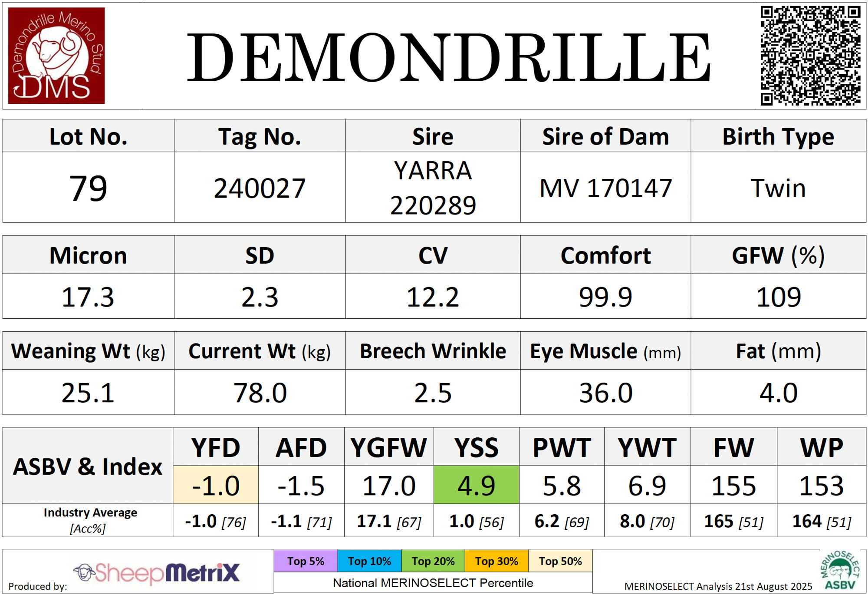The height and width of the screenshot is (595, 868).
Task: Click the Birth Type value Twin
Action: click(778, 188)
